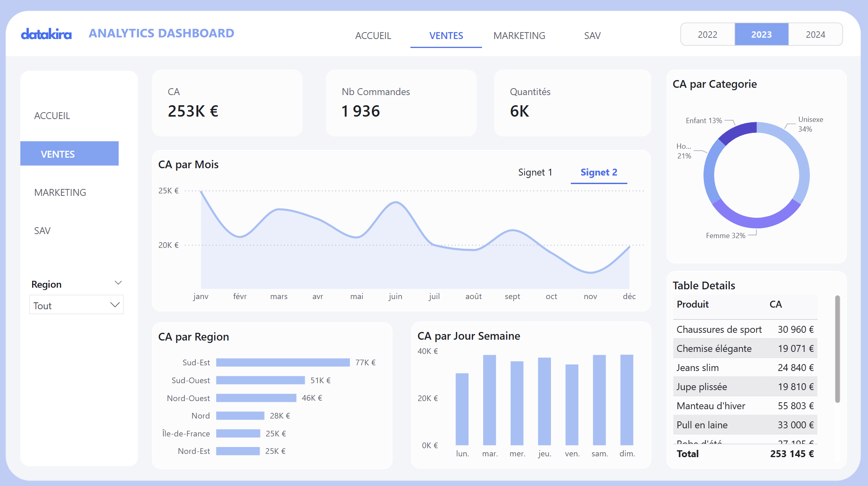This screenshot has height=486, width=868.
Task: Open the Tout region dropdown
Action: coord(76,305)
